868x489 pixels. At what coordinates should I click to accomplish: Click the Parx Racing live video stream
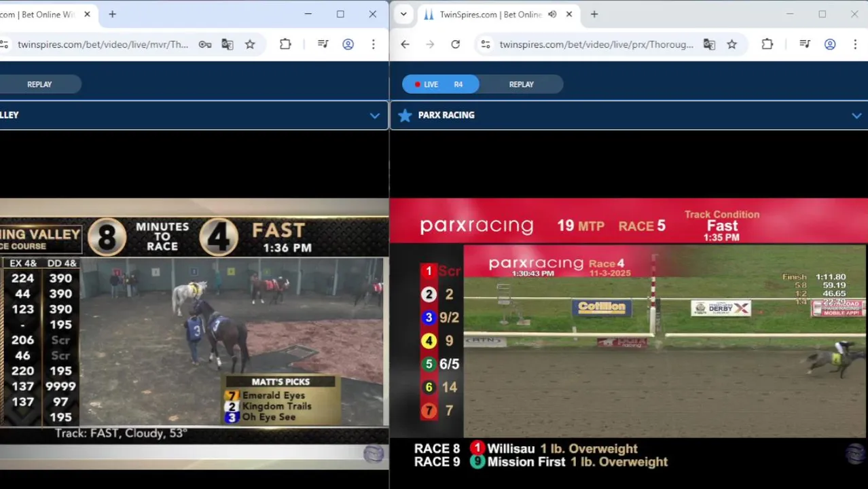[629, 336]
